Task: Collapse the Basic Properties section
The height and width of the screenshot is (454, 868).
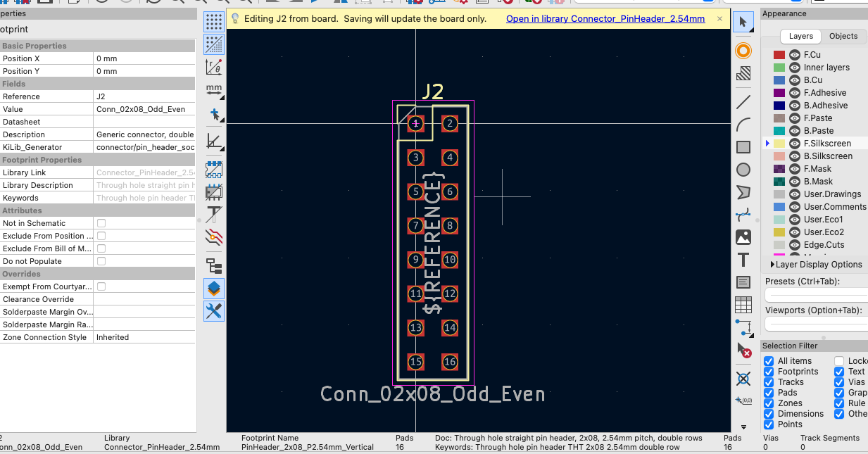Action: pos(97,46)
